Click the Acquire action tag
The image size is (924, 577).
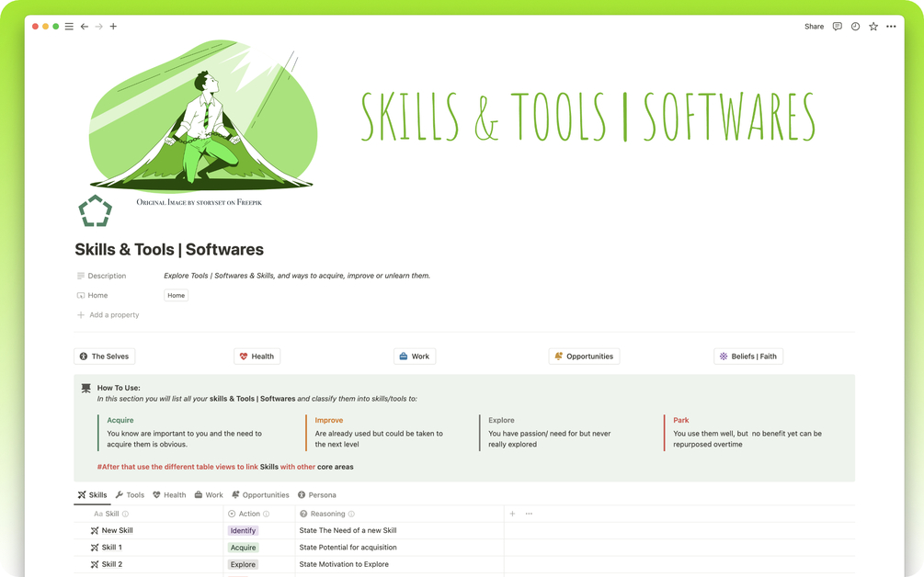243,548
